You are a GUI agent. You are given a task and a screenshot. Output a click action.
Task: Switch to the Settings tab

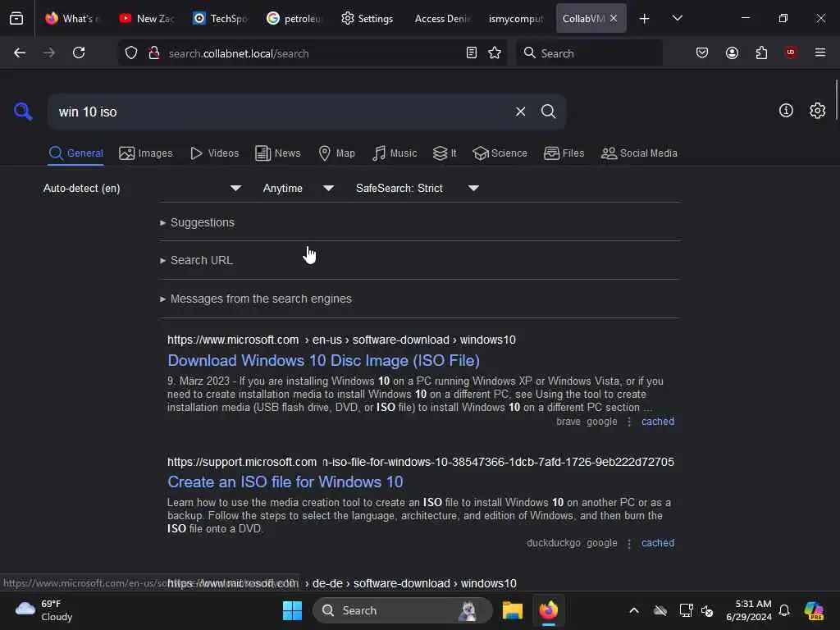369,18
